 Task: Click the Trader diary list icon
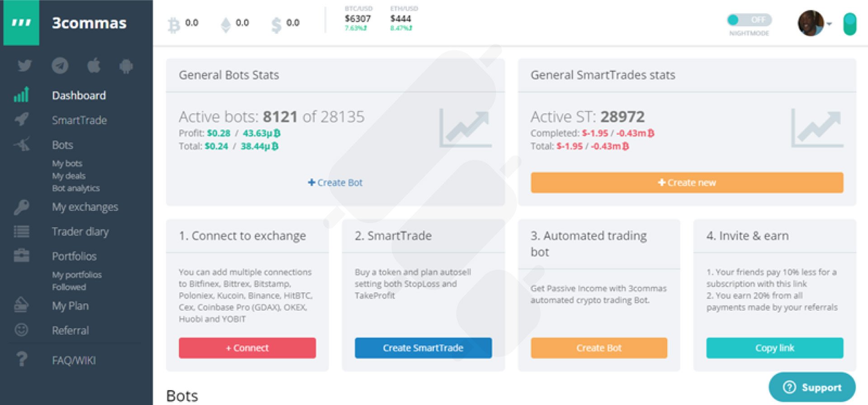tap(21, 231)
